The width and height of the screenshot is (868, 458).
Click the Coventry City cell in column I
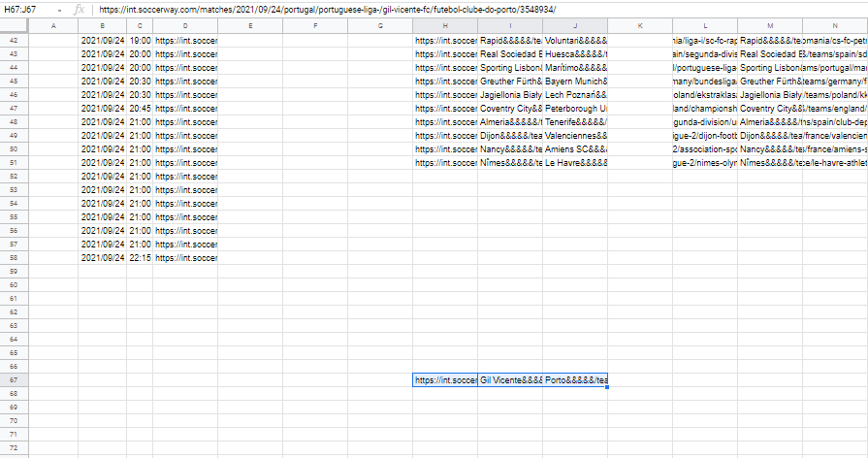(510, 109)
